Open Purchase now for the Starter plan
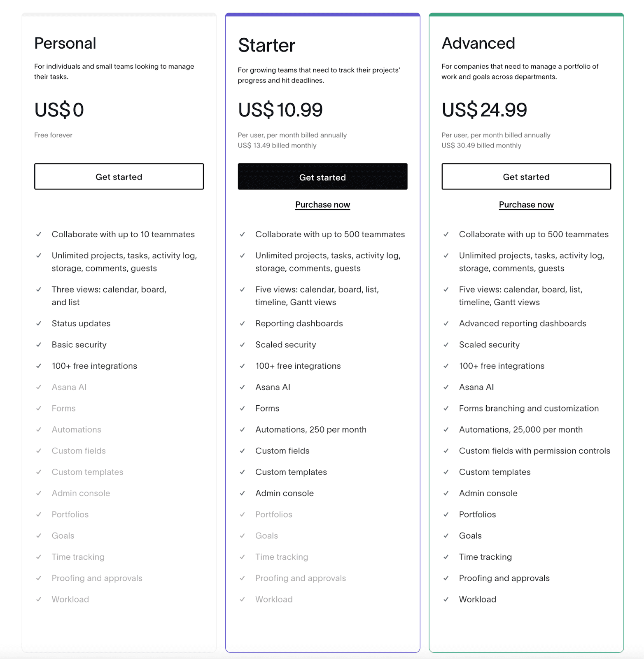 click(322, 204)
